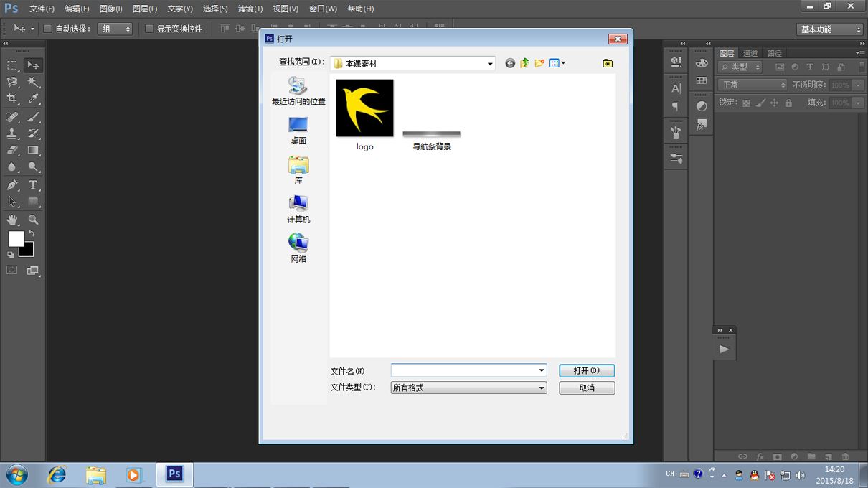
Task: Select the Pen tool
Action: coord(12,185)
